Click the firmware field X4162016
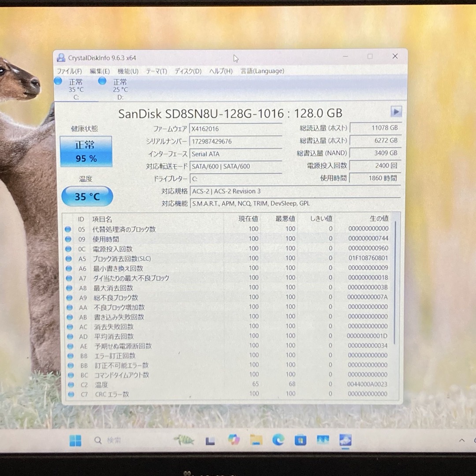 coord(236,129)
